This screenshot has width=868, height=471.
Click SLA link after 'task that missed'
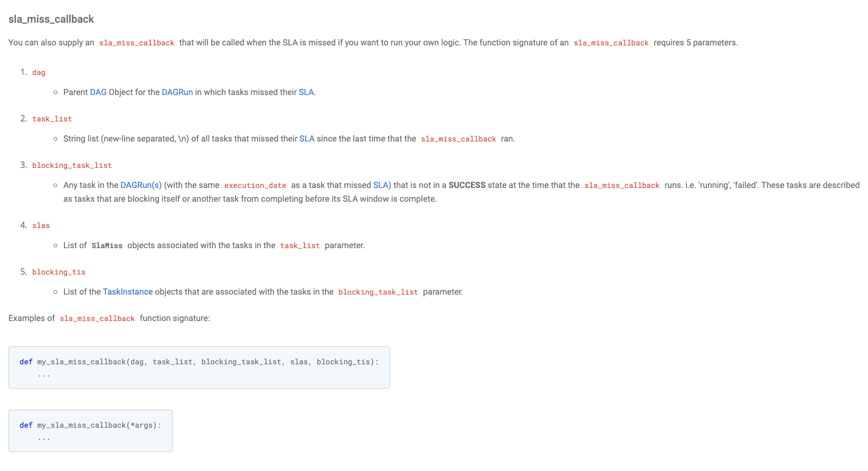pyautogui.click(x=381, y=185)
